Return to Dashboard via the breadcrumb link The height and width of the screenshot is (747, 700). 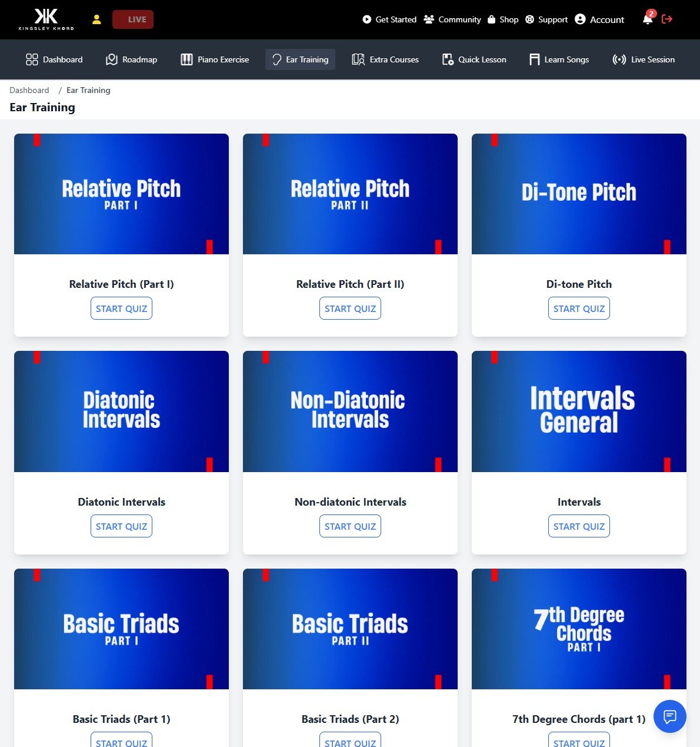coord(29,90)
